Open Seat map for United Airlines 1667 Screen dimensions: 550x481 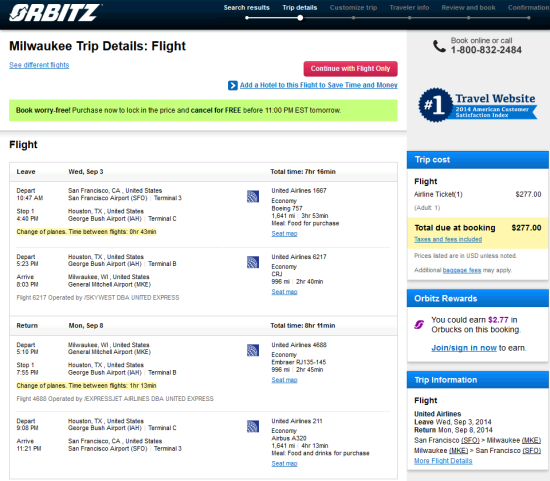[x=284, y=234]
